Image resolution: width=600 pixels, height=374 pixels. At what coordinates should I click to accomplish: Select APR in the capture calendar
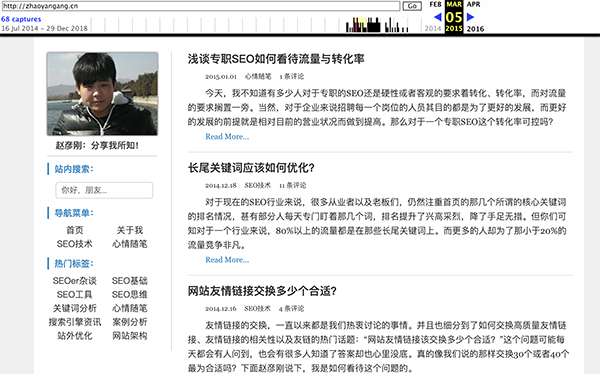click(x=473, y=4)
